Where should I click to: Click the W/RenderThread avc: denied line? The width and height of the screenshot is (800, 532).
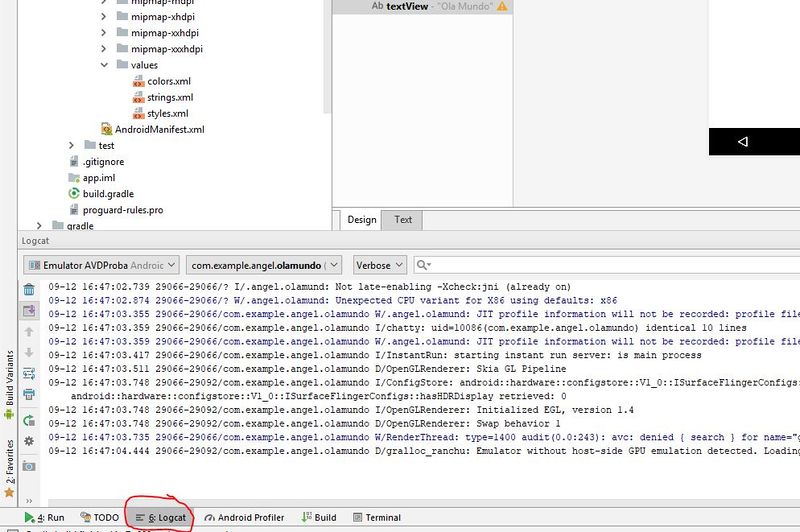(x=423, y=437)
